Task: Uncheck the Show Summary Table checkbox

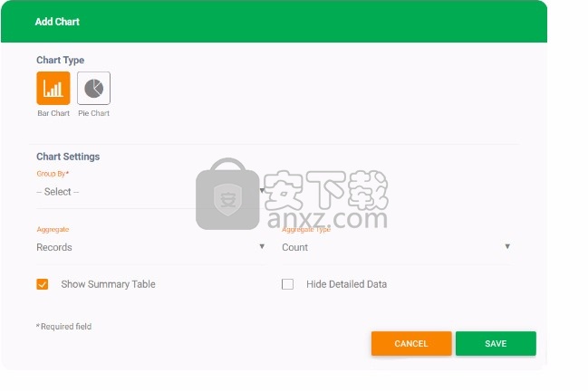Action: 43,284
